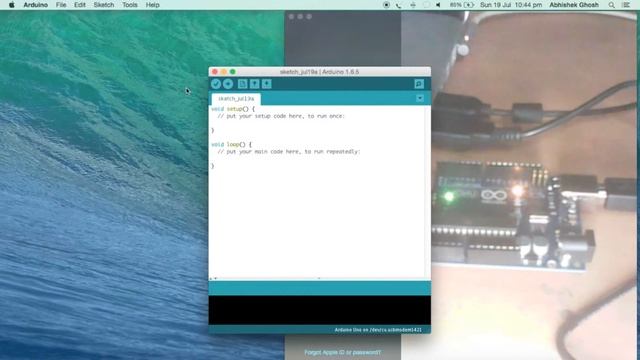
Task: Open Spotlight search magnifier icon
Action: [611, 5]
